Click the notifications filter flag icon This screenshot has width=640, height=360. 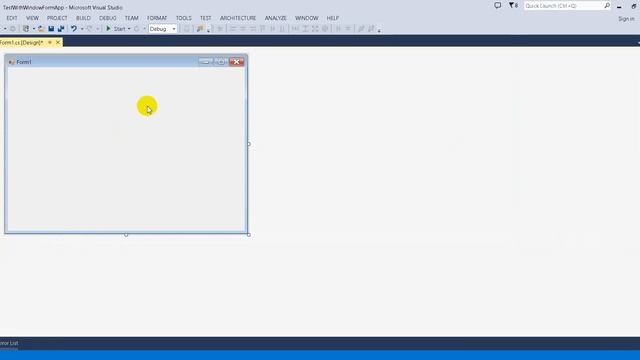click(x=513, y=5)
